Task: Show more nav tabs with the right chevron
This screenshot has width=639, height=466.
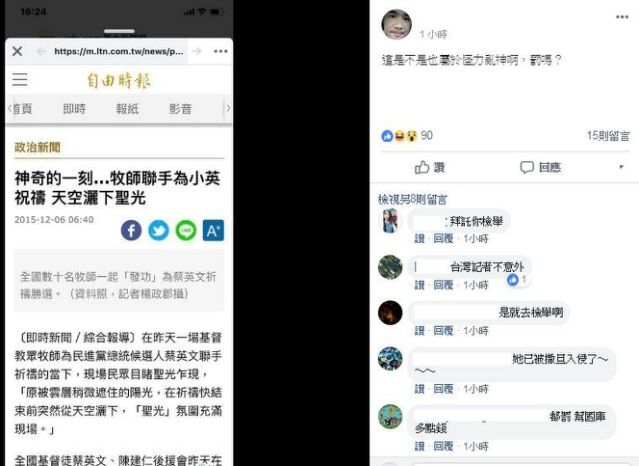Action: point(228,108)
